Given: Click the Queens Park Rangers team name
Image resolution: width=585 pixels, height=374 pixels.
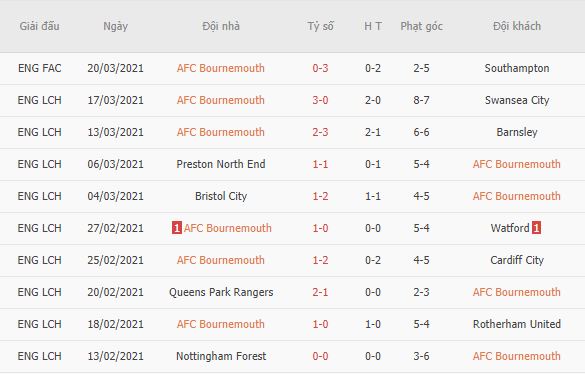Looking at the screenshot, I should (221, 292).
